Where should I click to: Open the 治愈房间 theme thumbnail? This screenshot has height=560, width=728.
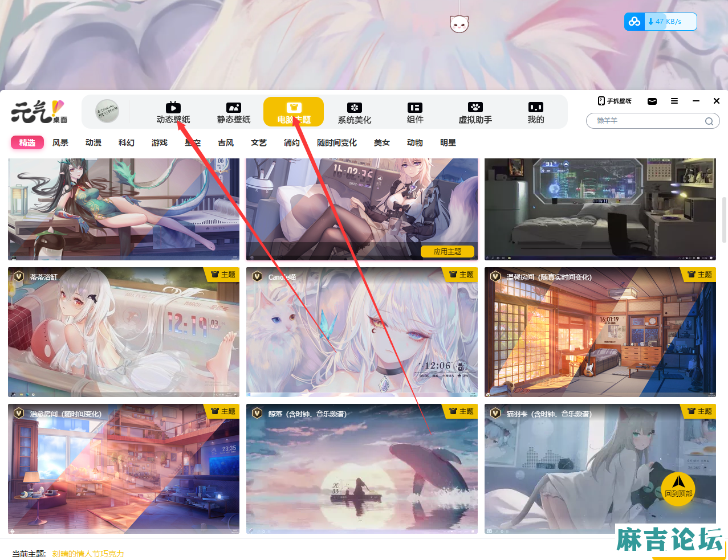[124, 469]
